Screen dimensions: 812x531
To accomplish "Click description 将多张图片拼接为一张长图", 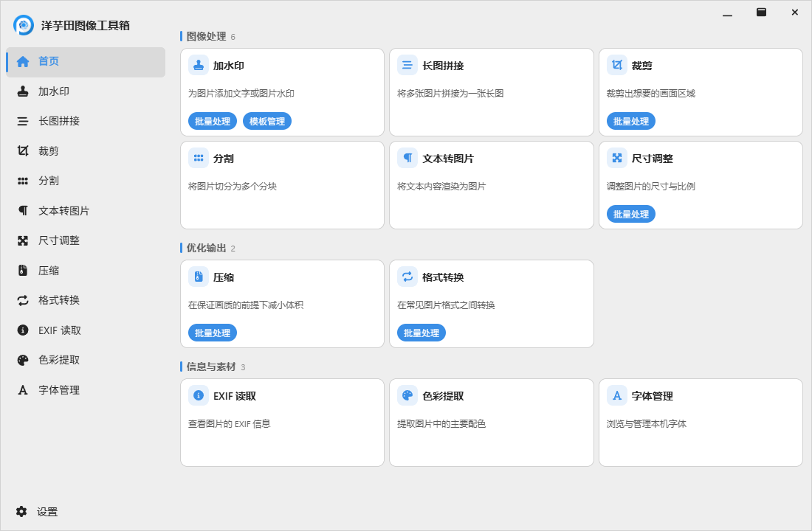I will click(450, 94).
